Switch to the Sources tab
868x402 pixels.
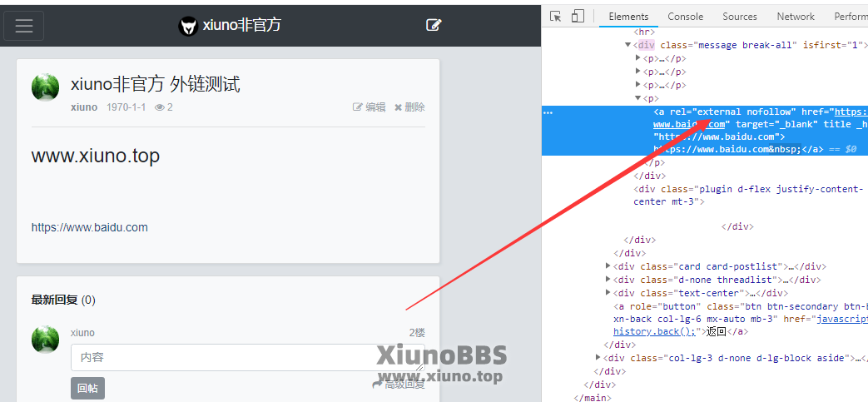(x=740, y=17)
